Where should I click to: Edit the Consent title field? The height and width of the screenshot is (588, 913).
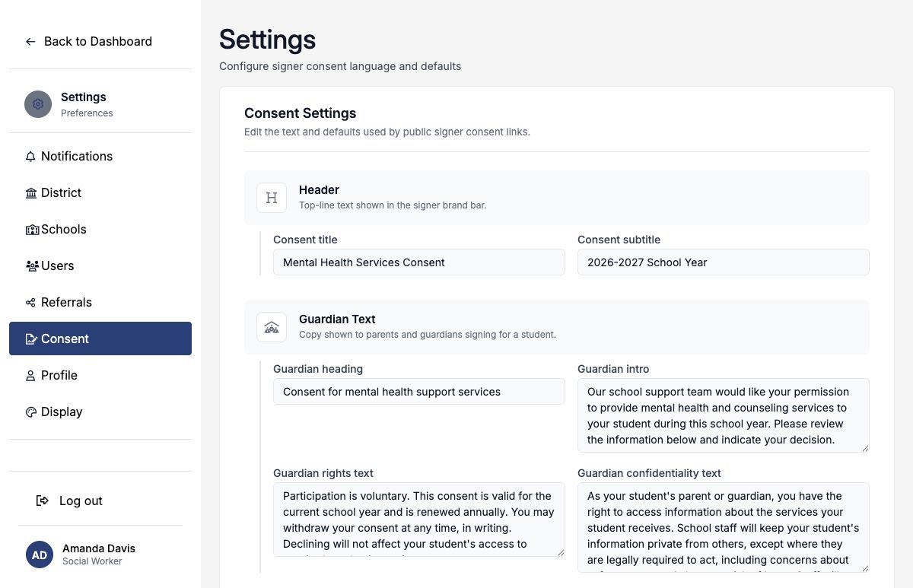point(419,262)
